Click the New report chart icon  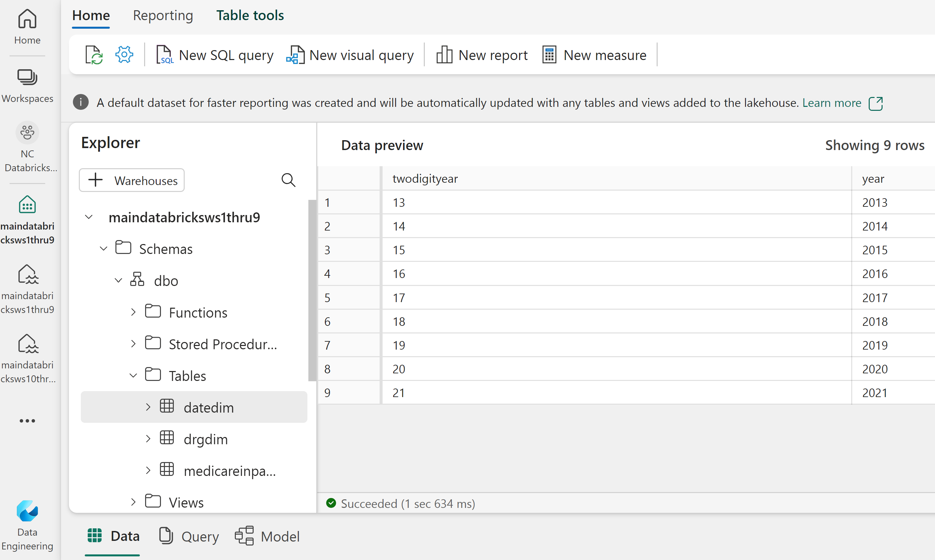[444, 55]
